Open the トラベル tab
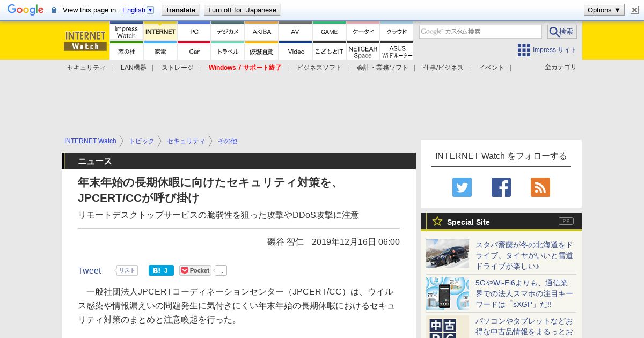Image resolution: width=644 pixels, height=338 pixels. pos(228,51)
